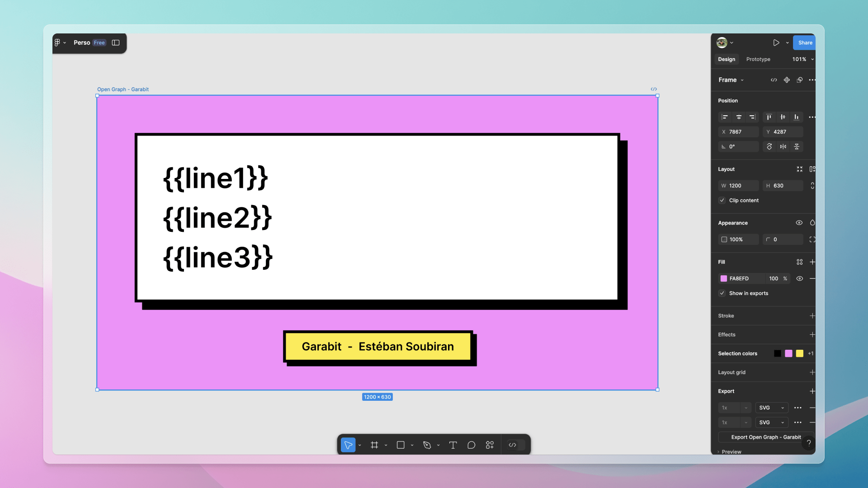
Task: Open the blend mode droplet icon in Appearance
Action: pos(812,223)
